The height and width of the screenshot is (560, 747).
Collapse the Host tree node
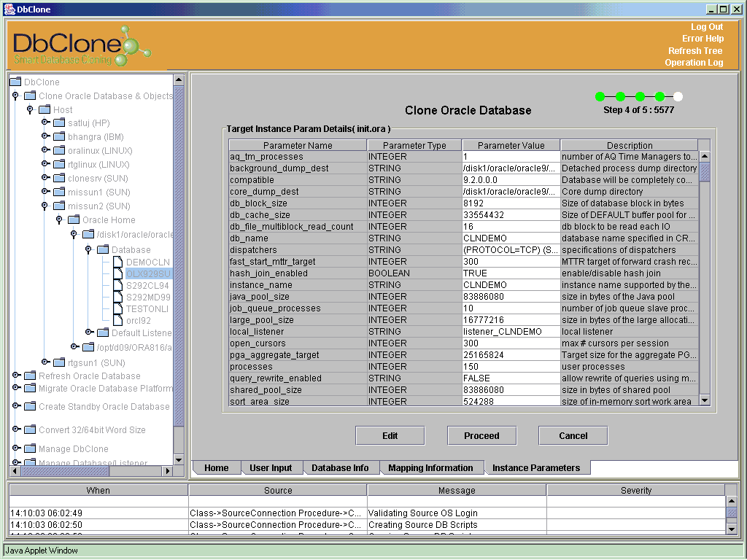pos(30,109)
